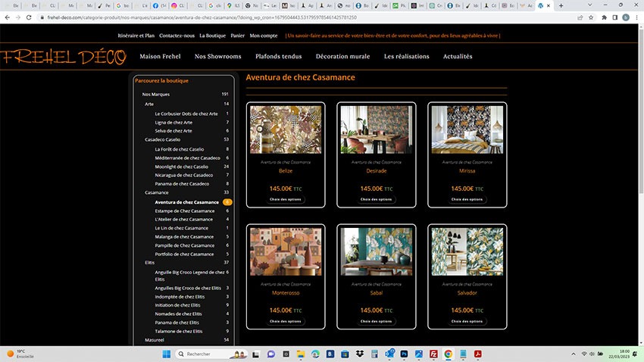Open the Contactez-nous link

[177, 36]
